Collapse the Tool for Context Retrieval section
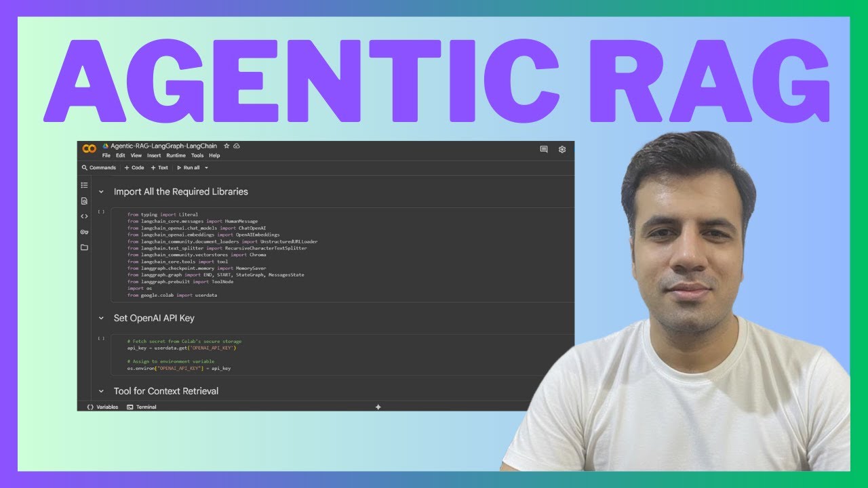The image size is (868, 488). tap(102, 391)
